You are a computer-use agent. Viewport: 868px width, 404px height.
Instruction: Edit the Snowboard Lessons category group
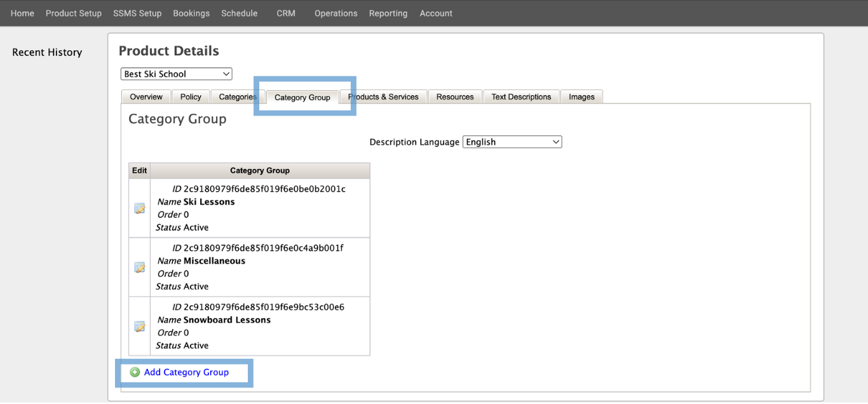pos(140,327)
